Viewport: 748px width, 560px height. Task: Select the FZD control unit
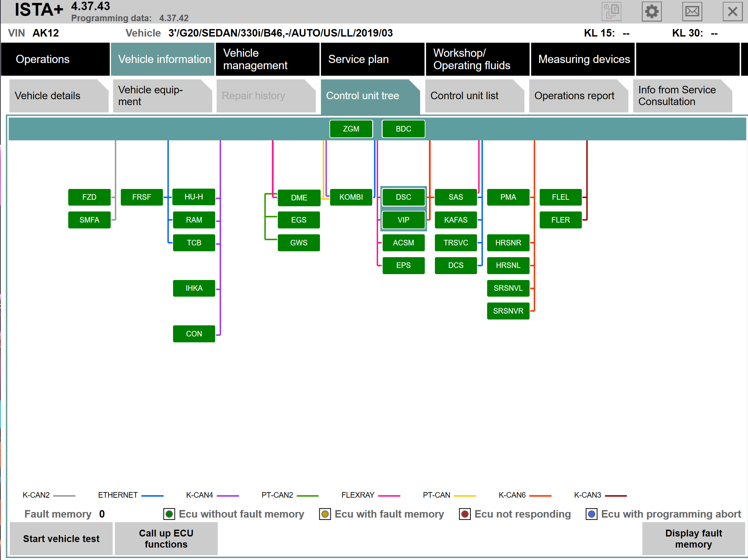89,197
